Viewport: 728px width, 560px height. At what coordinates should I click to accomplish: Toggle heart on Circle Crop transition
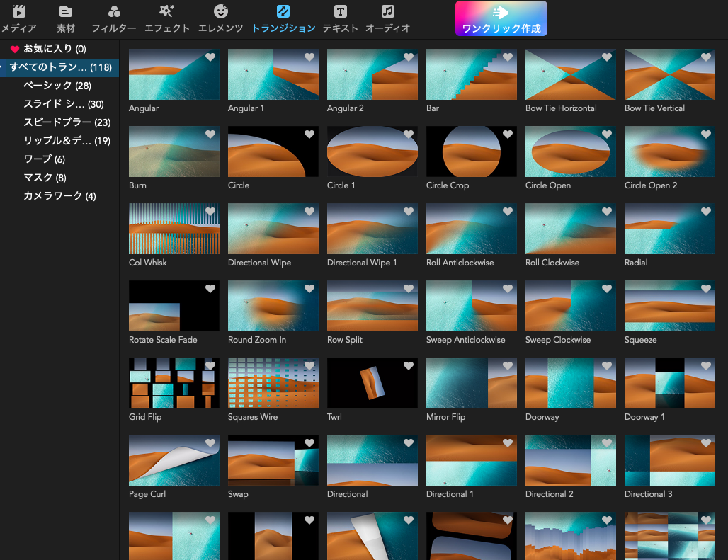pyautogui.click(x=508, y=135)
